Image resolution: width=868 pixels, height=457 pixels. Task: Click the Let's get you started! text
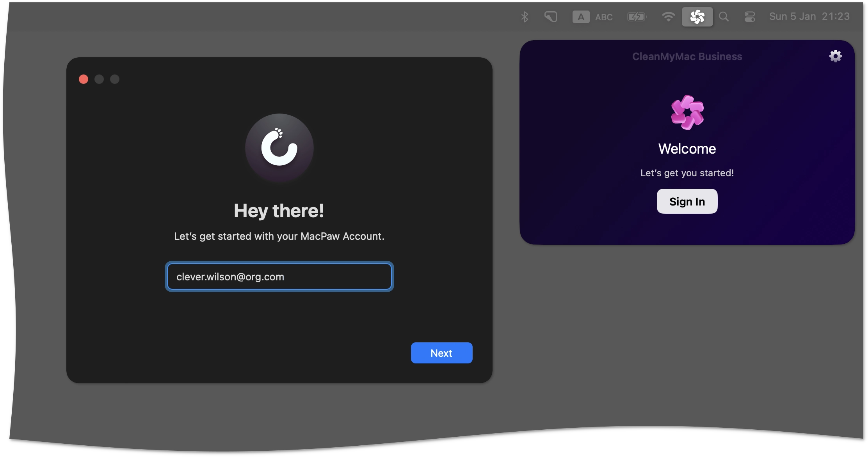[687, 173]
